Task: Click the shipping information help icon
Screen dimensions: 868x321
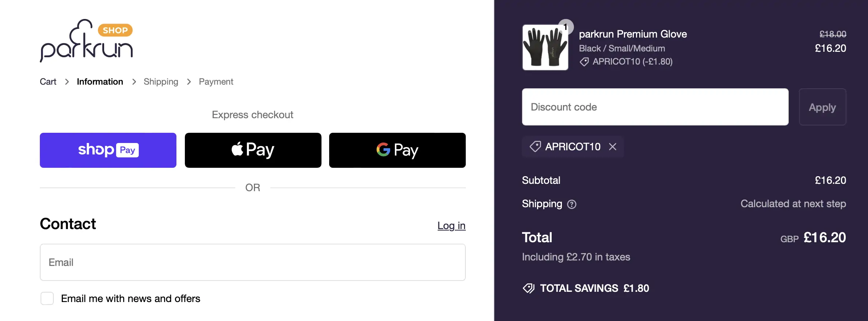Action: coord(571,204)
